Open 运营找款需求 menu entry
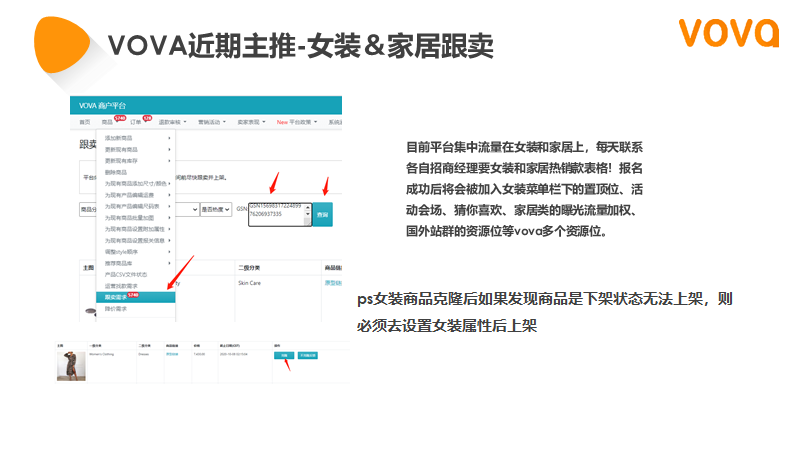 point(136,286)
